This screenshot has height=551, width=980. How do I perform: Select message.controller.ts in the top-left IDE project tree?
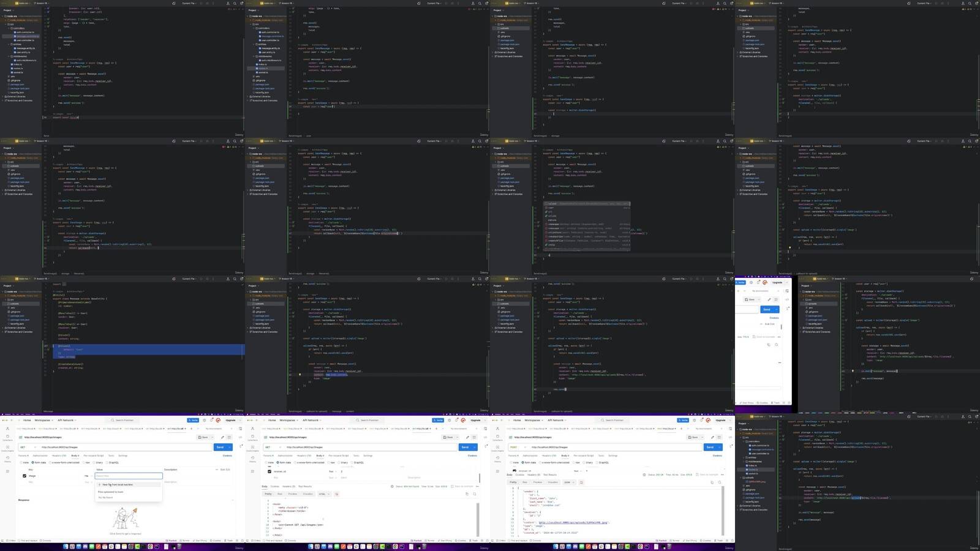point(28,36)
